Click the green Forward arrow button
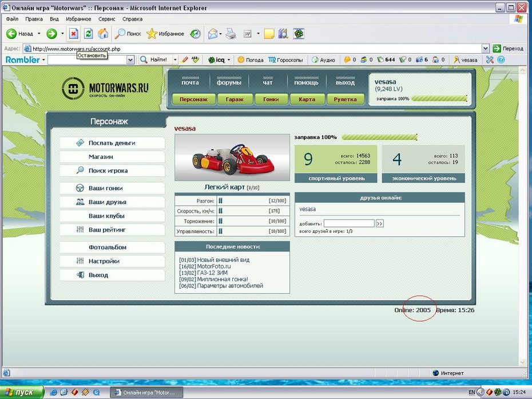 (x=51, y=34)
